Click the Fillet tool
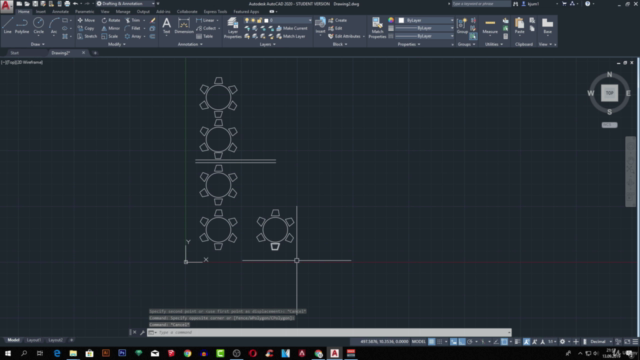 [x=133, y=28]
